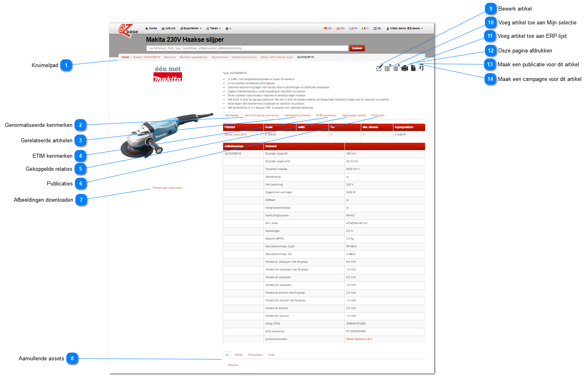Click Home in the breadcrumb trail
The width and height of the screenshot is (588, 377).
point(125,57)
